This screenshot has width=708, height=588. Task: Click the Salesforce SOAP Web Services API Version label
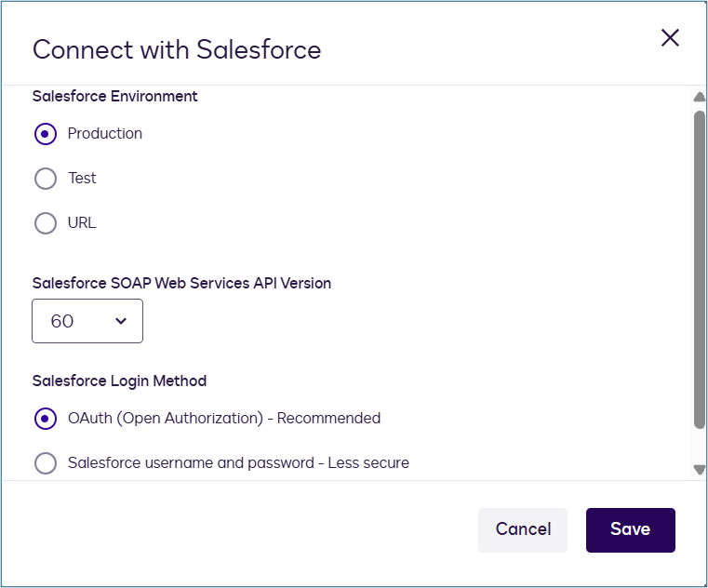click(x=181, y=283)
